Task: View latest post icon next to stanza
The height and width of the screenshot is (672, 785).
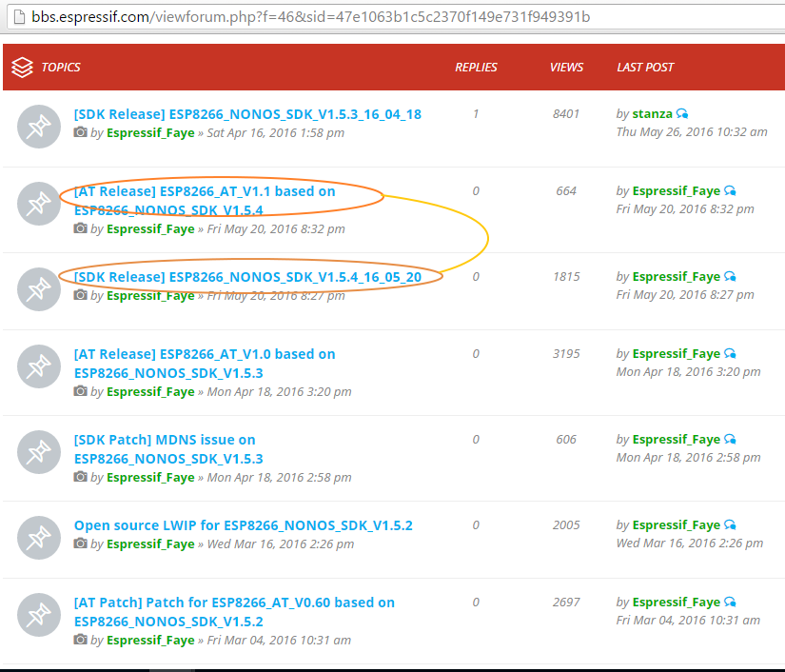Action: click(x=682, y=114)
